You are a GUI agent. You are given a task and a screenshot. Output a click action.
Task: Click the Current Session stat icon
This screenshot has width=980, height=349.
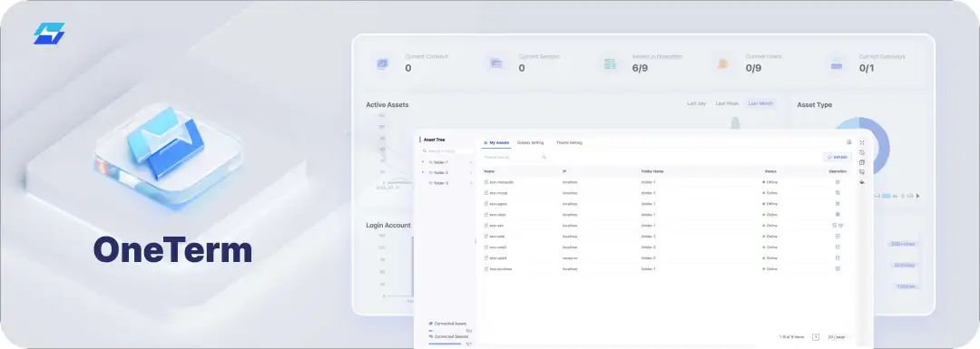click(496, 63)
